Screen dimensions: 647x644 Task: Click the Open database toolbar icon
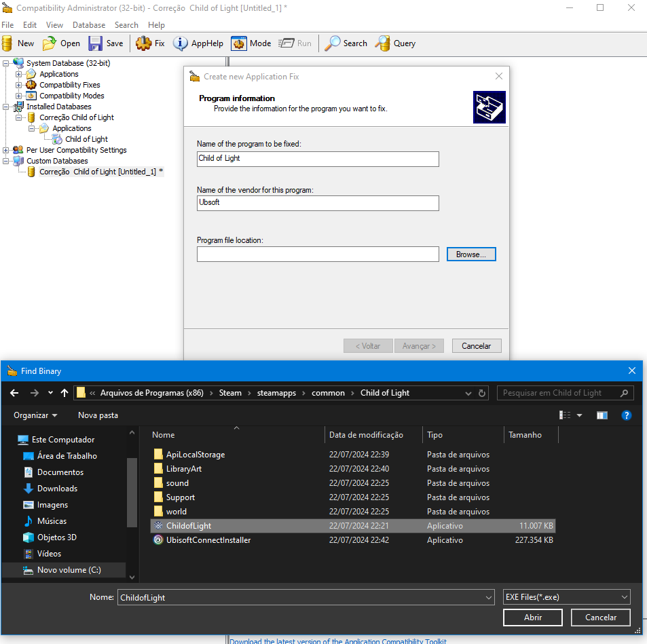(x=50, y=43)
